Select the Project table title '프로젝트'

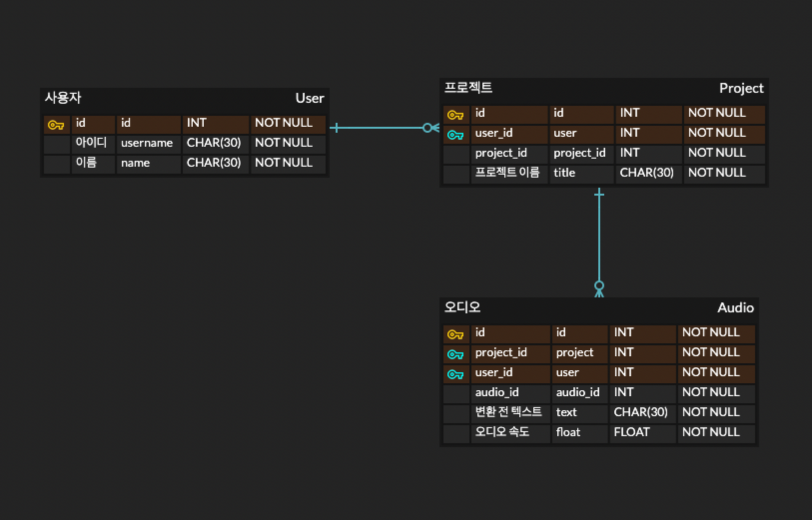tap(468, 88)
